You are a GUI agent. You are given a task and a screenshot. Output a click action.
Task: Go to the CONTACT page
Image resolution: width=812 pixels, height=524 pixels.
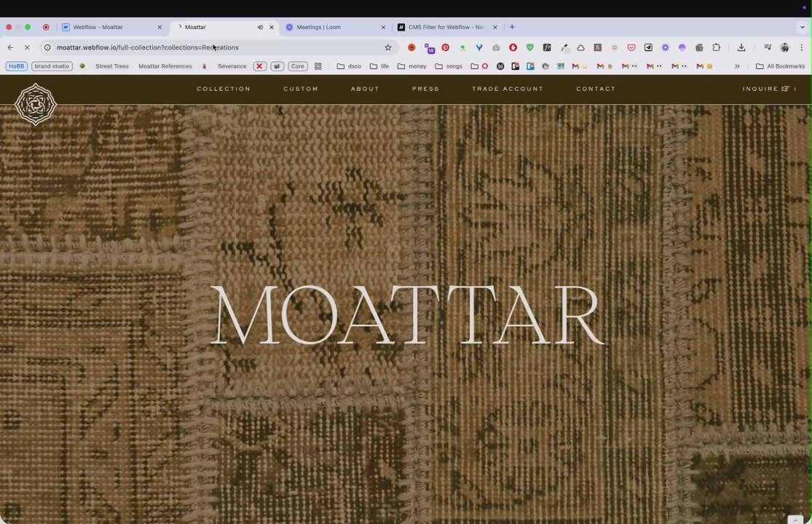[596, 89]
